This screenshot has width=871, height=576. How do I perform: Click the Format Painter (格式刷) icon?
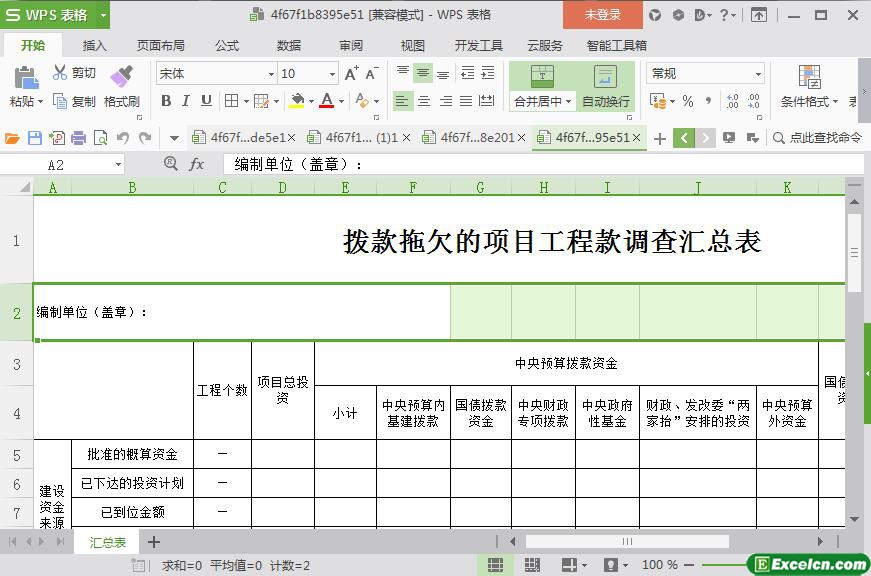[x=121, y=77]
